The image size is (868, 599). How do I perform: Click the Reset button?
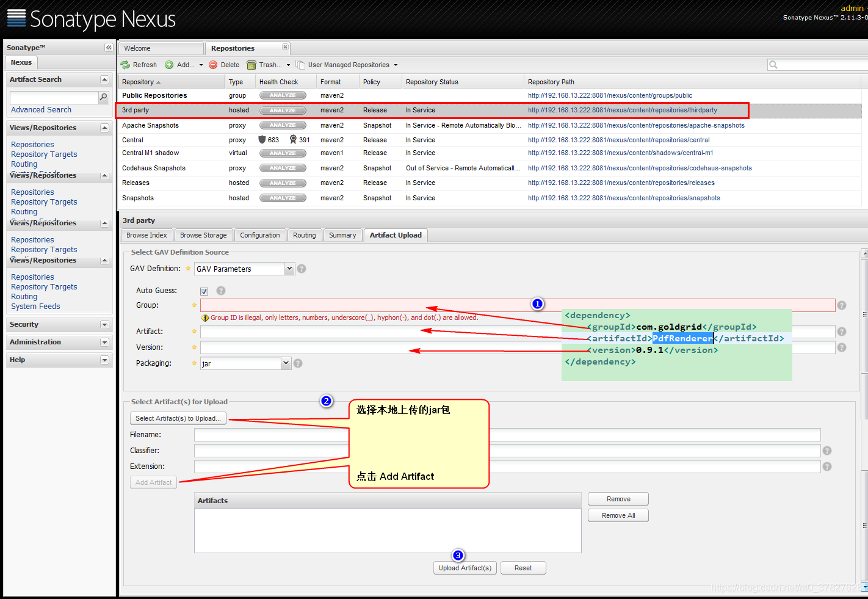click(x=523, y=568)
